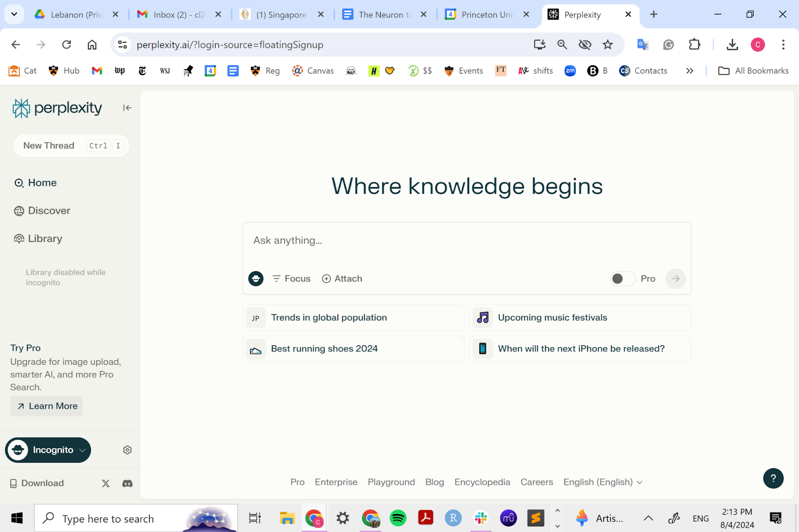Open the Library section
The height and width of the screenshot is (532, 799).
pyautogui.click(x=38, y=239)
